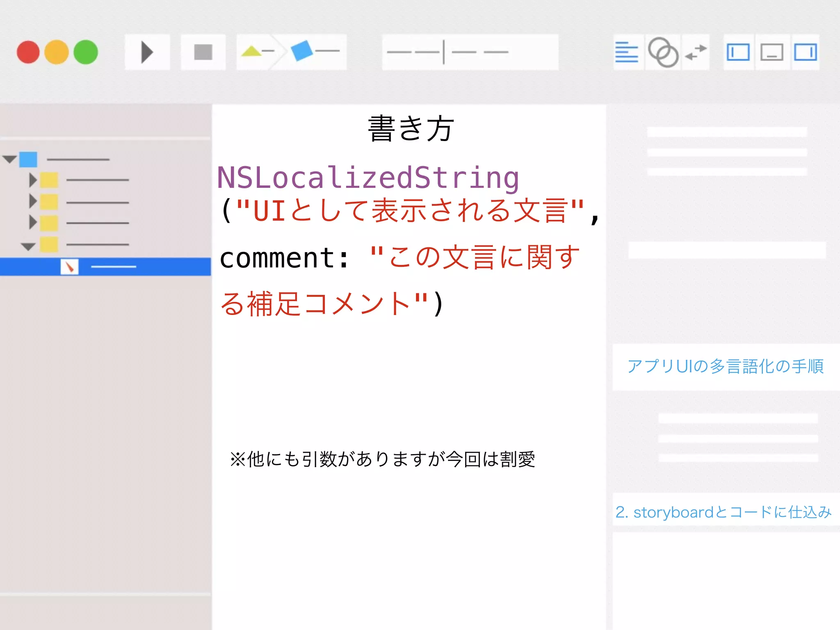Open the version editor arrows icon
Viewport: 840px width, 630px height.
pos(696,52)
